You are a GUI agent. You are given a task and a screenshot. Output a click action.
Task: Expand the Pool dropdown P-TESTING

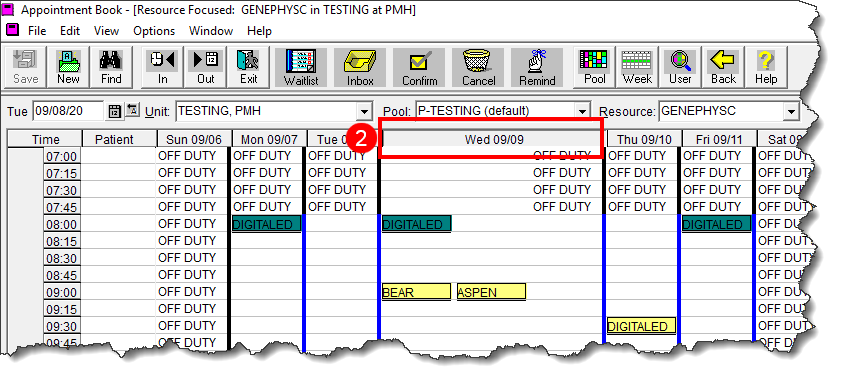582,112
